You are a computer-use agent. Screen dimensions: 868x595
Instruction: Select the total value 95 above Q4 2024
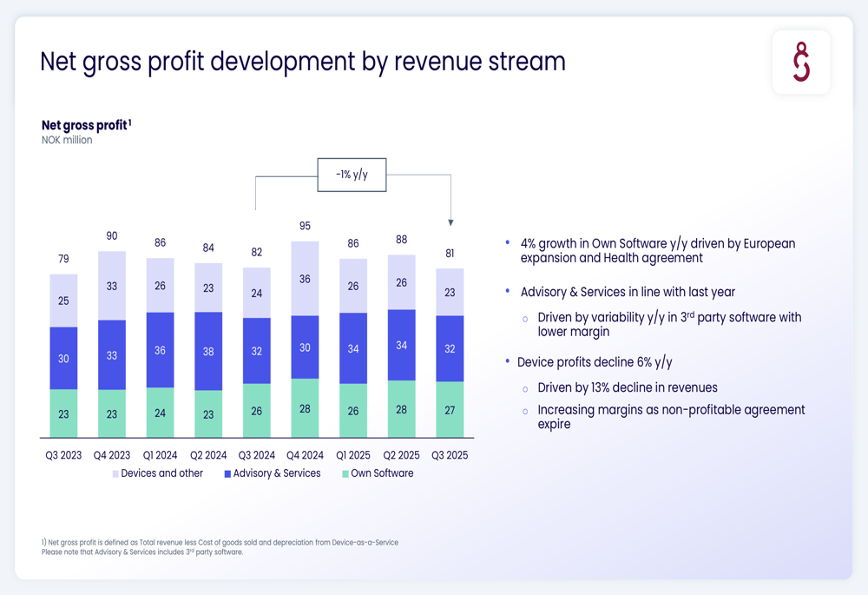coord(305,226)
